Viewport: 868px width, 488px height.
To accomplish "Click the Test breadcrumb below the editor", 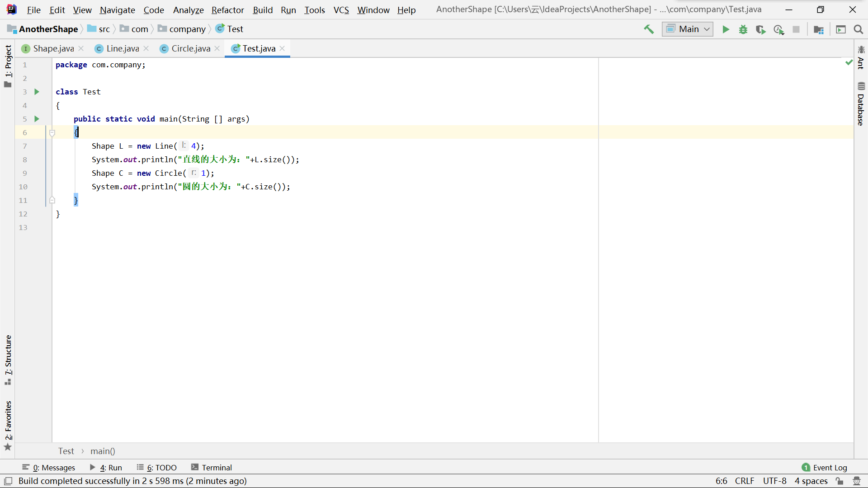I will pyautogui.click(x=66, y=451).
